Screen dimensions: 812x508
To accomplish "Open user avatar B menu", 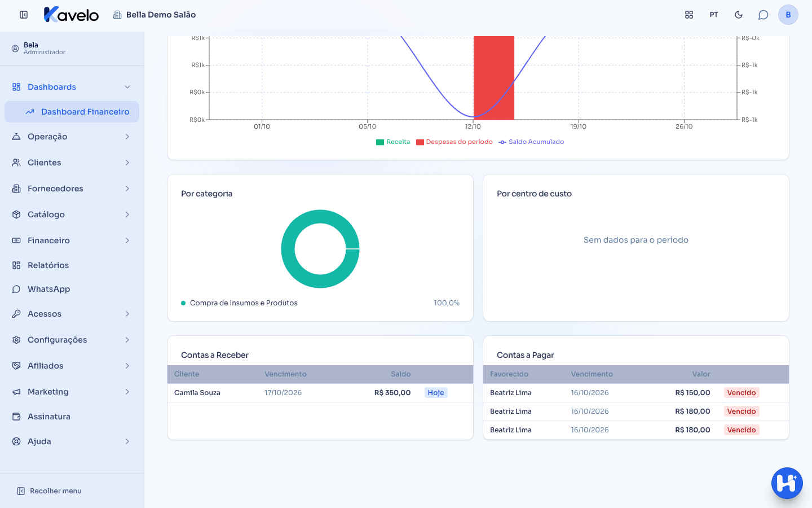I will tap(788, 15).
